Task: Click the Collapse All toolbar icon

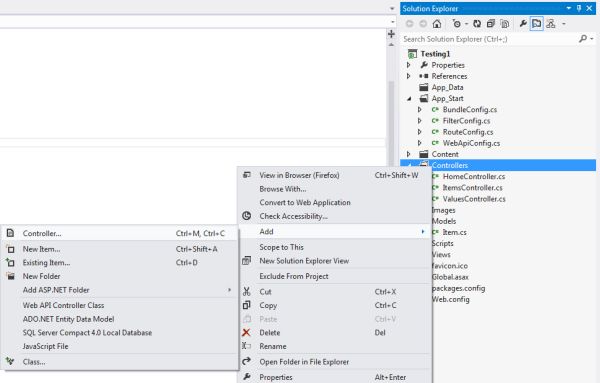Action: click(491, 24)
